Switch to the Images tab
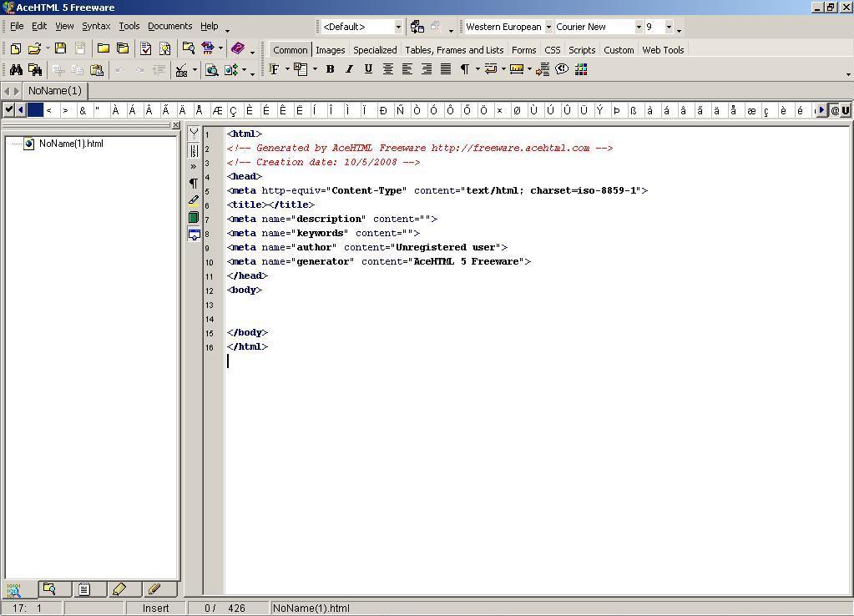854x616 pixels. (330, 50)
